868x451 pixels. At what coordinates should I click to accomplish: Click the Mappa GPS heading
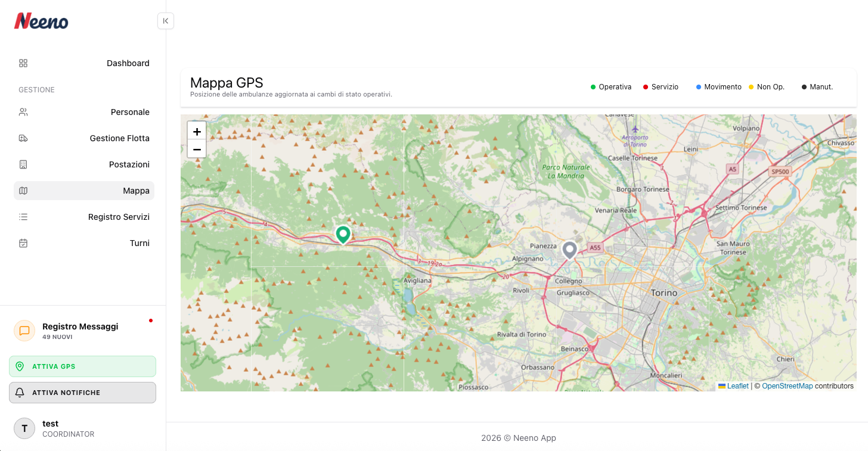(x=227, y=83)
